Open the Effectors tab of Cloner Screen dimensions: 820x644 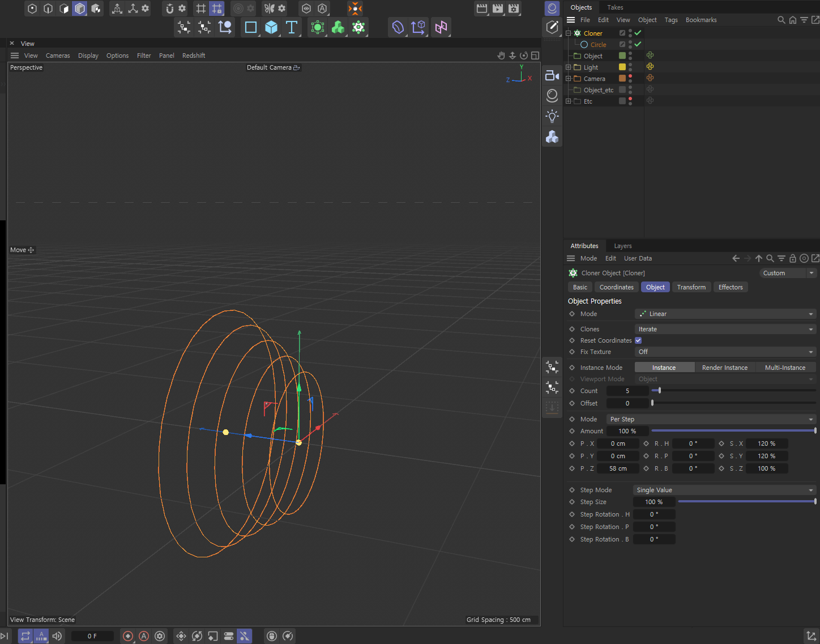731,287
